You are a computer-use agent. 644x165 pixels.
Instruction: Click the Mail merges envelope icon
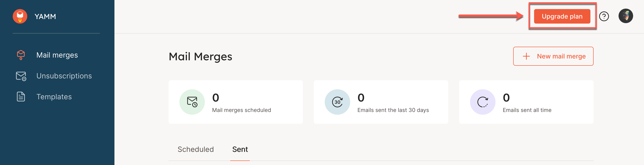tap(21, 55)
